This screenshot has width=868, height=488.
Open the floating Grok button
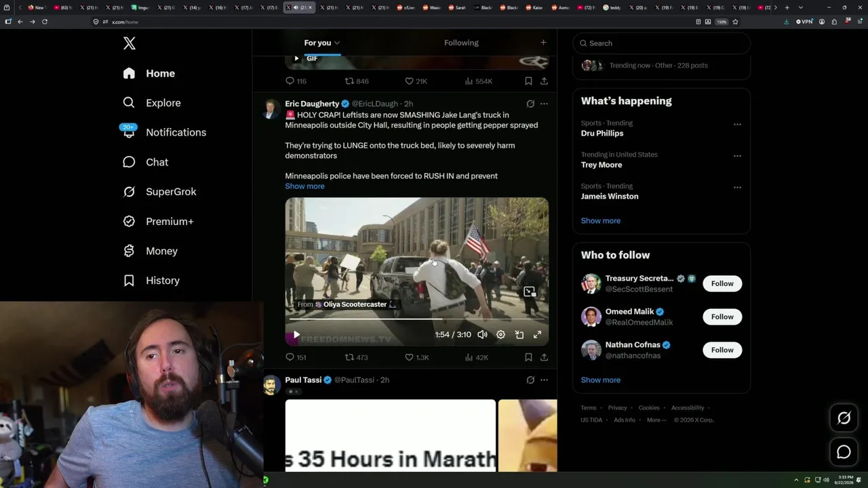coord(844,418)
